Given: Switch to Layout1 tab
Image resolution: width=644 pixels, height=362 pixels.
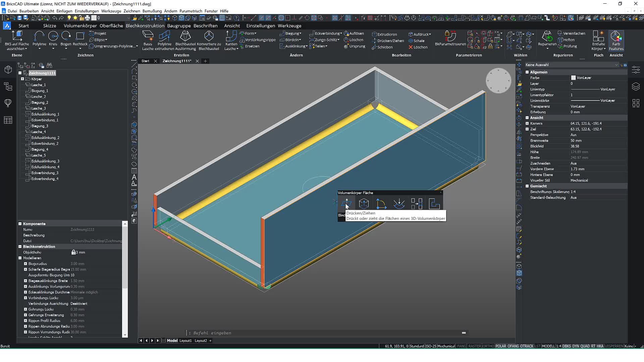Looking at the screenshot, I should 185,341.
